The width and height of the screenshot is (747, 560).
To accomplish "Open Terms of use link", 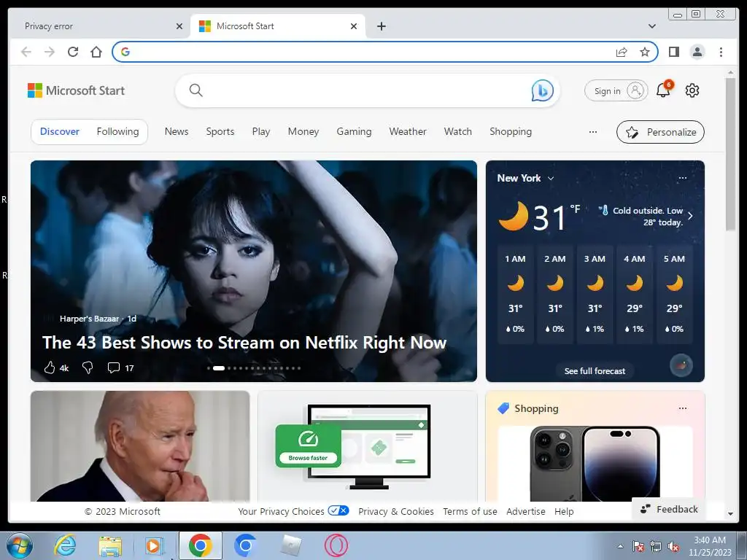I will click(x=470, y=511).
